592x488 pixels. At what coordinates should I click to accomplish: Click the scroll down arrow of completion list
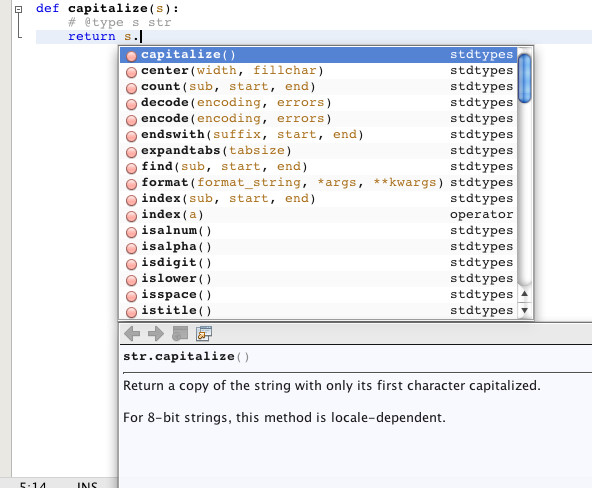(x=524, y=310)
